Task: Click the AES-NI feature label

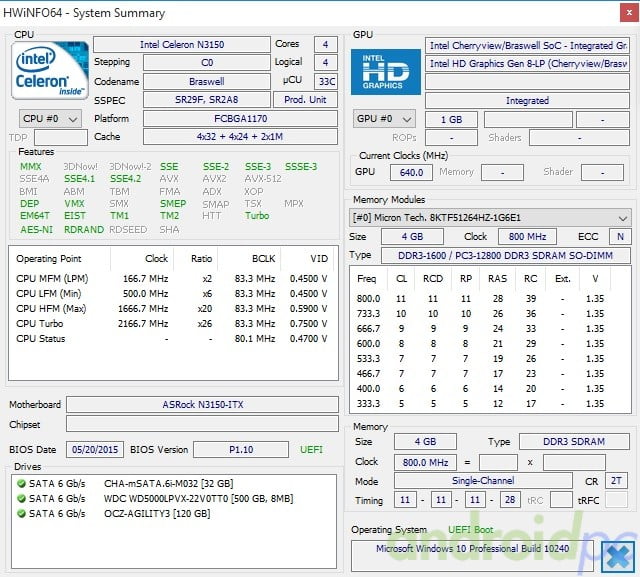Action: (37, 230)
